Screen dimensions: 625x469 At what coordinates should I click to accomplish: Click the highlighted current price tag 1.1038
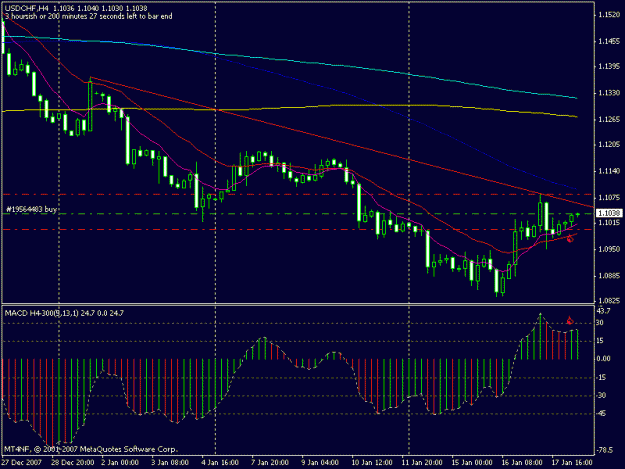click(609, 213)
